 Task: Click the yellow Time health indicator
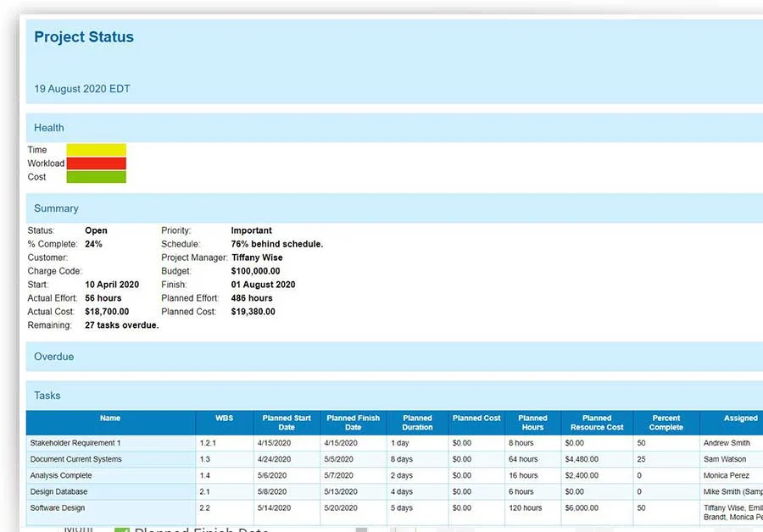coord(97,149)
